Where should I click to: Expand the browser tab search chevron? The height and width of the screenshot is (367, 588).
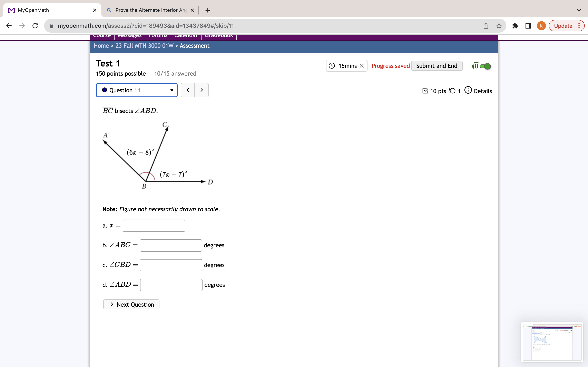[x=579, y=10]
